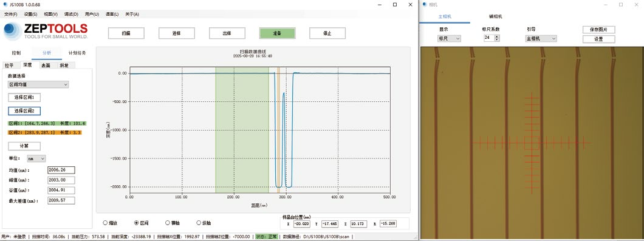This screenshot has width=644, height=241.
Task: Decrease the 标尺系数 value with down arrow
Action: coord(497,40)
